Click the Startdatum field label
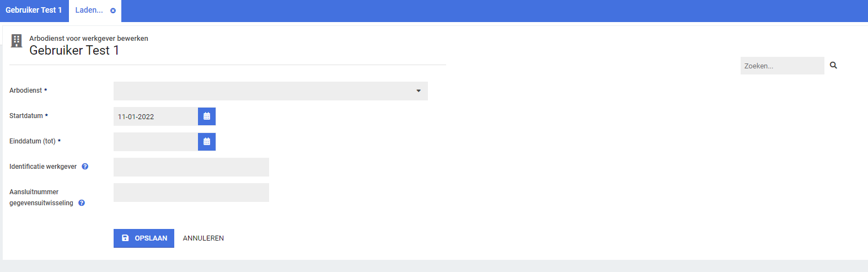868x272 pixels. 26,116
